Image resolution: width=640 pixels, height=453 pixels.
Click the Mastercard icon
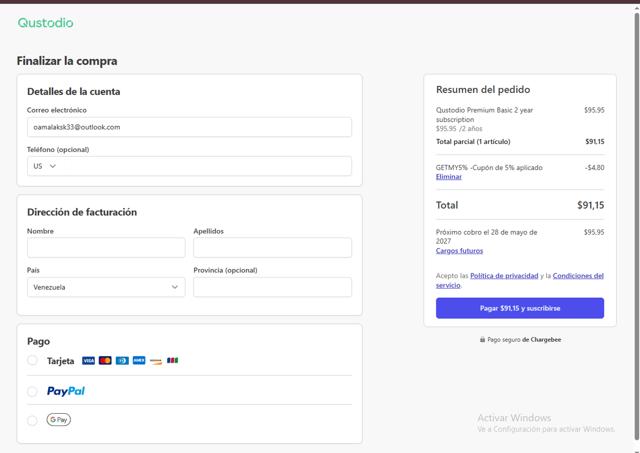point(105,361)
